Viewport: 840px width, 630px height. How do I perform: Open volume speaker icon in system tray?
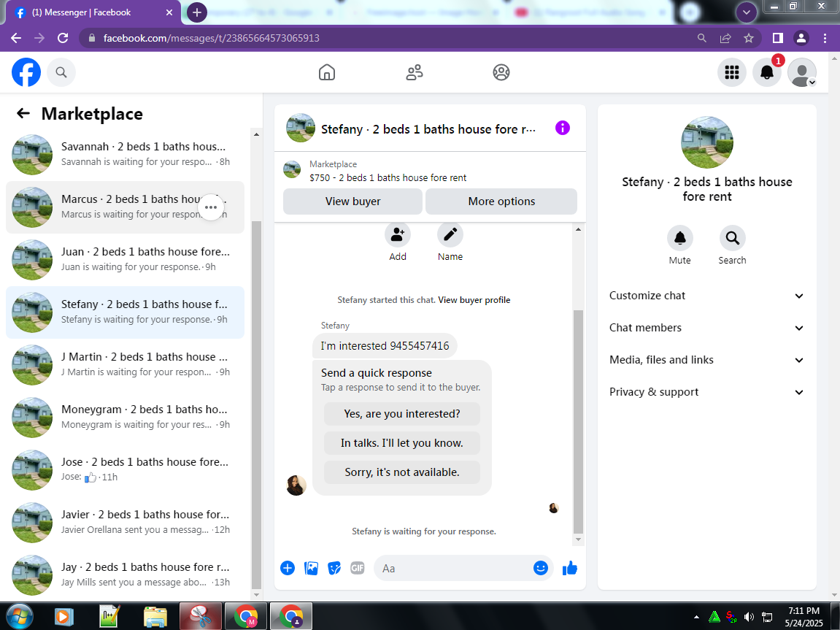click(x=749, y=617)
